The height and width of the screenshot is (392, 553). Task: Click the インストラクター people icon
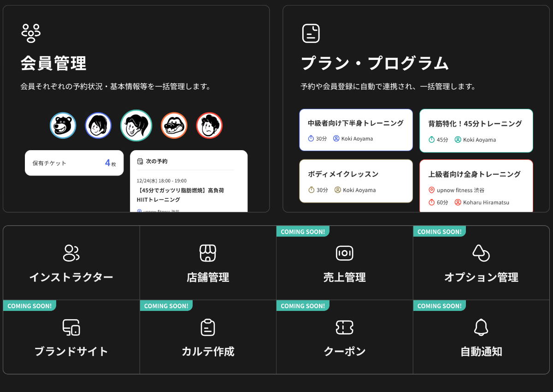tap(71, 253)
